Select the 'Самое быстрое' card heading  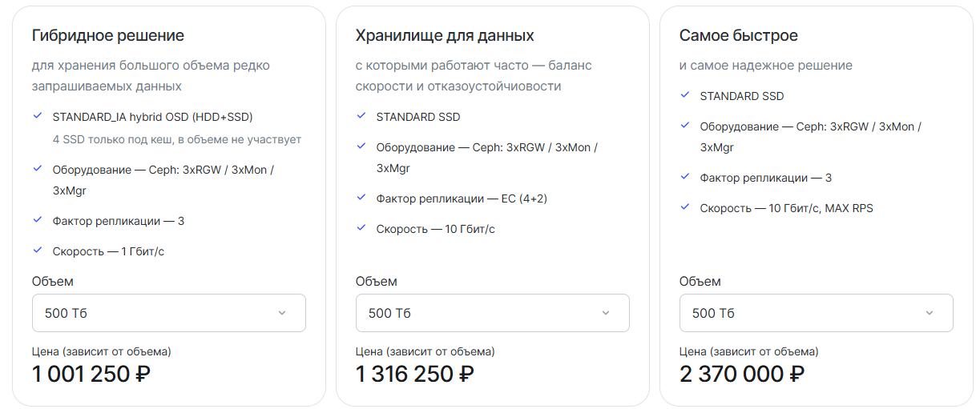click(x=739, y=36)
